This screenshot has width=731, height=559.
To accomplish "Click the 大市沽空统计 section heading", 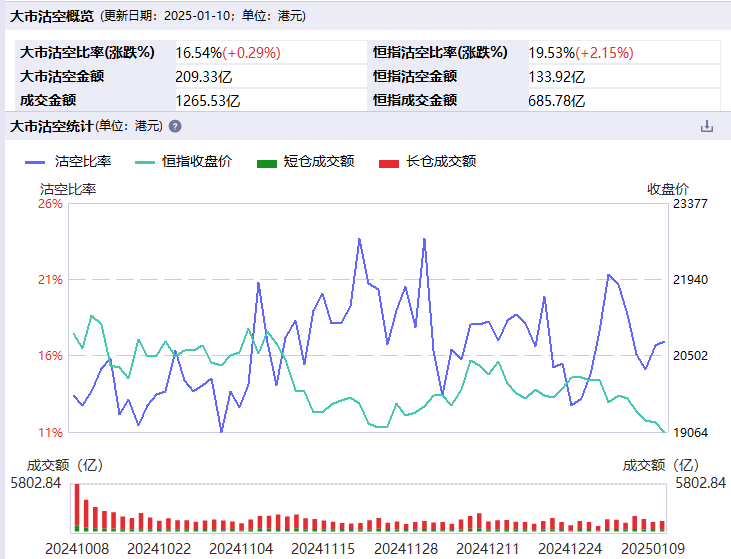I will click(52, 126).
